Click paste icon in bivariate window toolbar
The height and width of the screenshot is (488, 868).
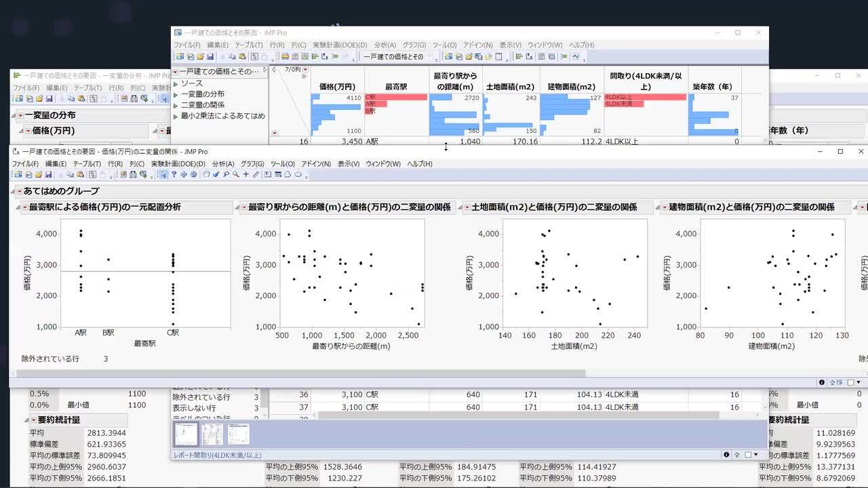coord(80,174)
